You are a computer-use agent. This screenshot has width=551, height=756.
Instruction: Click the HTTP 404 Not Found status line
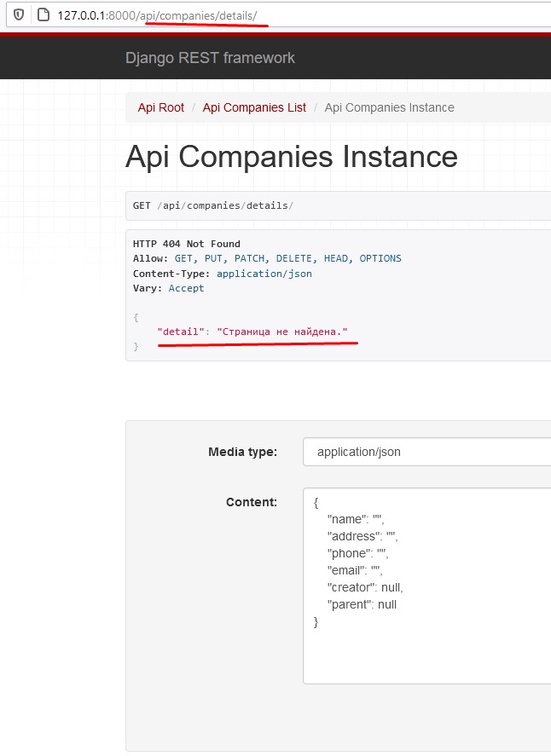pos(186,244)
